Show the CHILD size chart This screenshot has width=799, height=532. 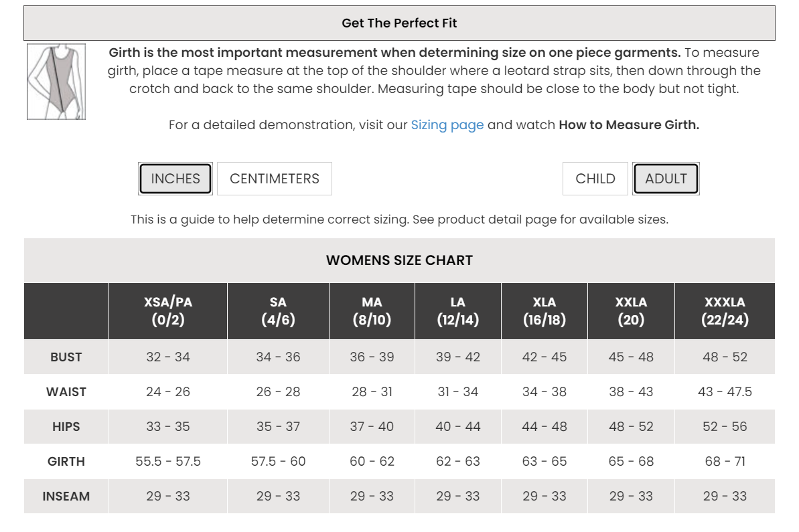[595, 179]
